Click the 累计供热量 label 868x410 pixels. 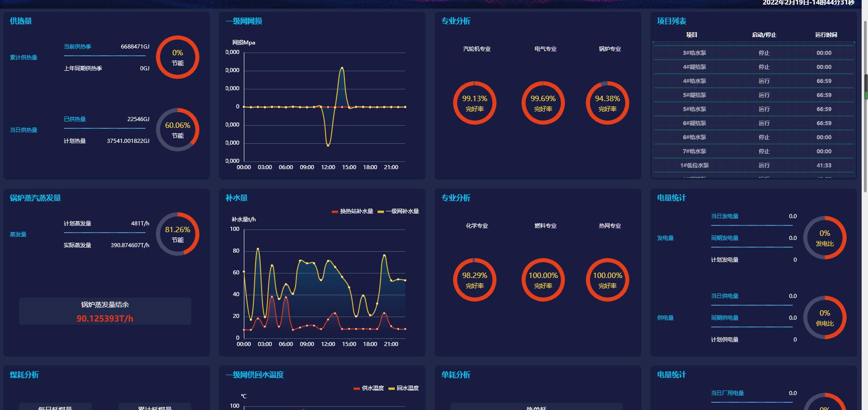24,58
